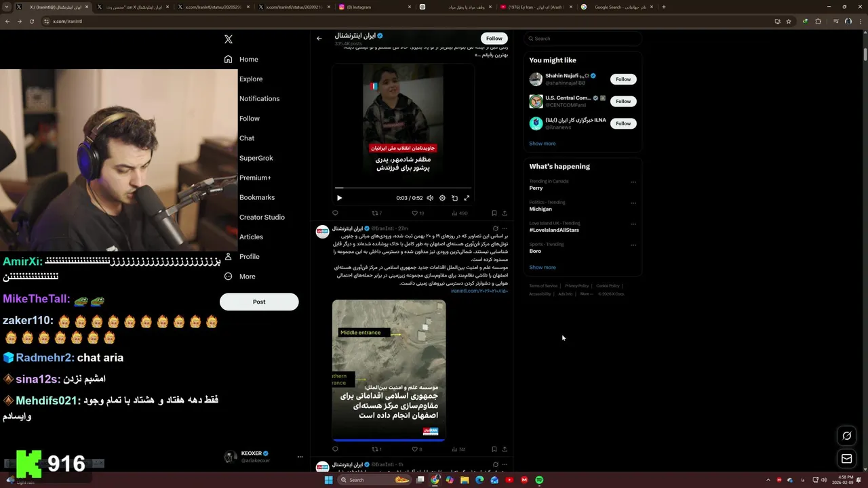Share the satellite image post
This screenshot has width=868, height=488.
[505, 449]
